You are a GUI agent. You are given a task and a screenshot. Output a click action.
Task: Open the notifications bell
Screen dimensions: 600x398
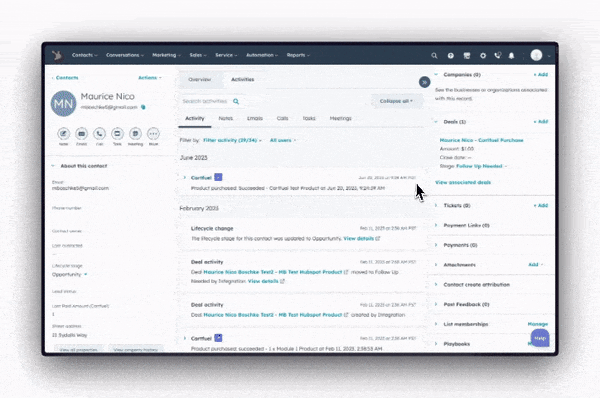(511, 55)
